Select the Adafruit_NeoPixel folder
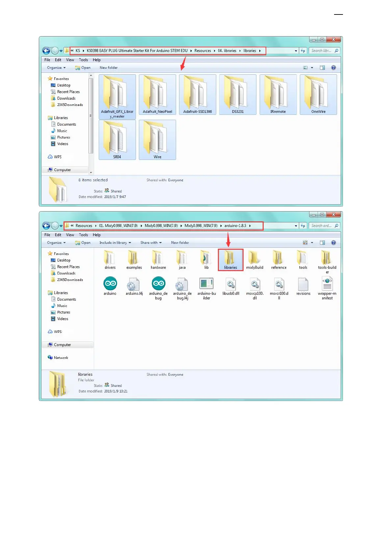The width and height of the screenshot is (392, 554). click(x=157, y=94)
